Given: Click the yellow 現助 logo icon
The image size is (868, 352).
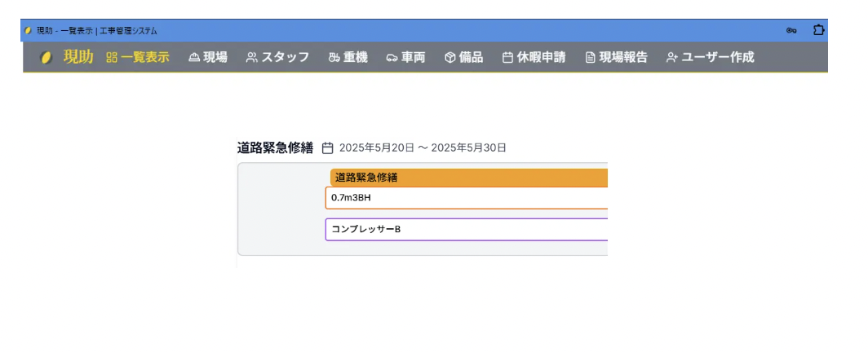Looking at the screenshot, I should (x=46, y=58).
